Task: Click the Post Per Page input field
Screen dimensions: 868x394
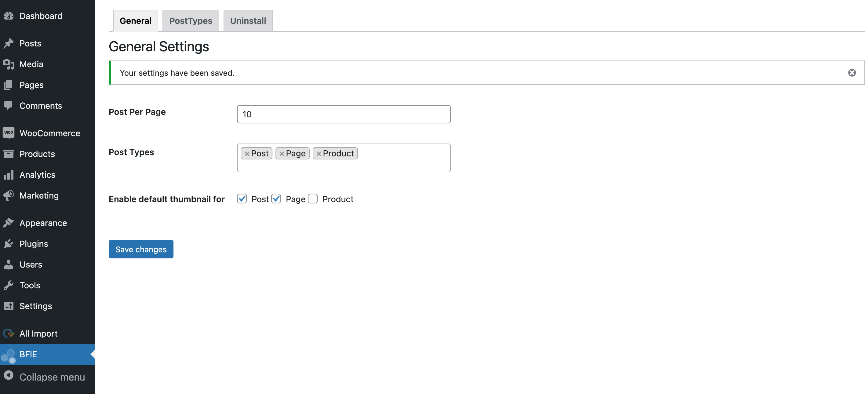Action: tap(343, 114)
